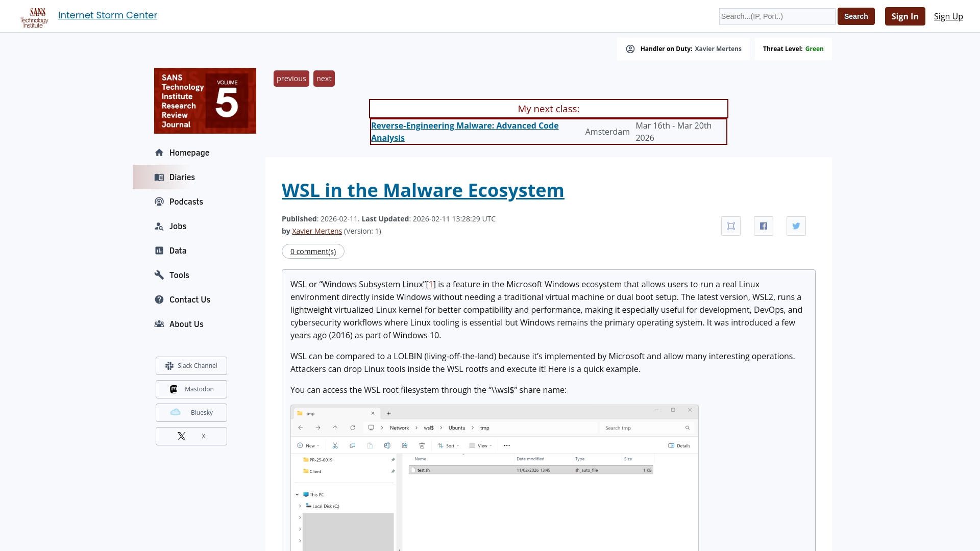Open the Slack Channel button
Viewport: 980px width, 551px height.
pos(191,365)
